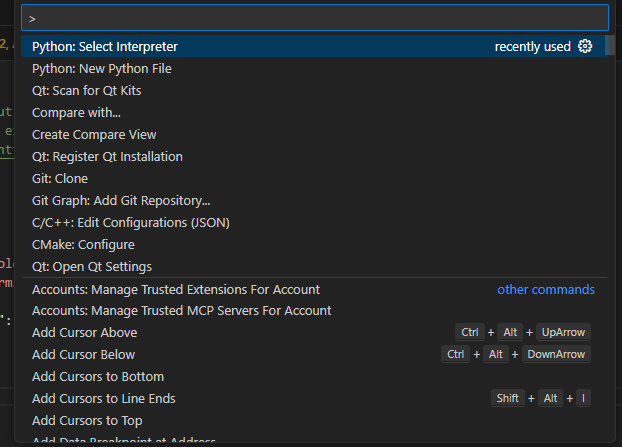Select Qt: Scan for Qt Kits
622x447 pixels.
[x=315, y=90]
